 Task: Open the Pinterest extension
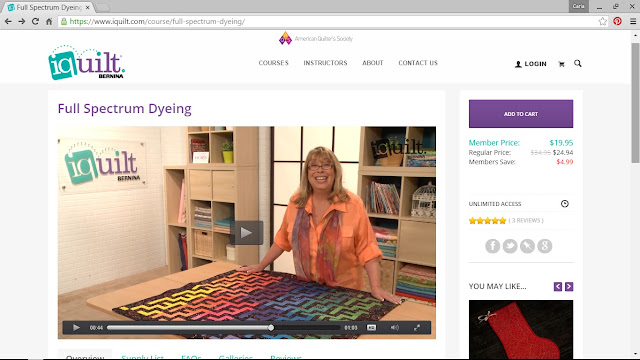click(x=617, y=21)
